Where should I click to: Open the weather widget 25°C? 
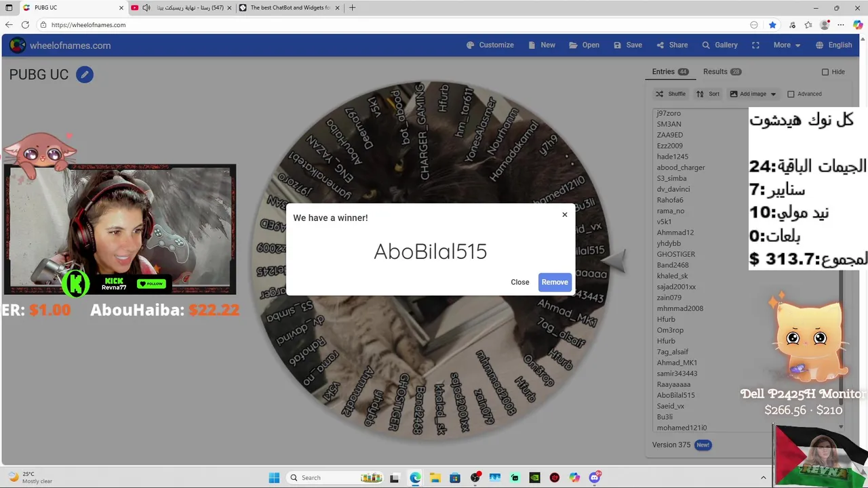pos(30,478)
